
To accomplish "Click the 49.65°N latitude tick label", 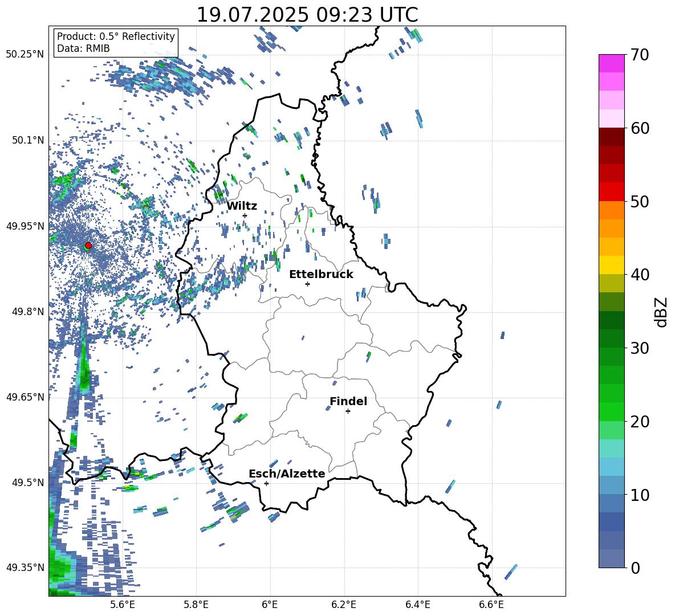I will tap(25, 397).
